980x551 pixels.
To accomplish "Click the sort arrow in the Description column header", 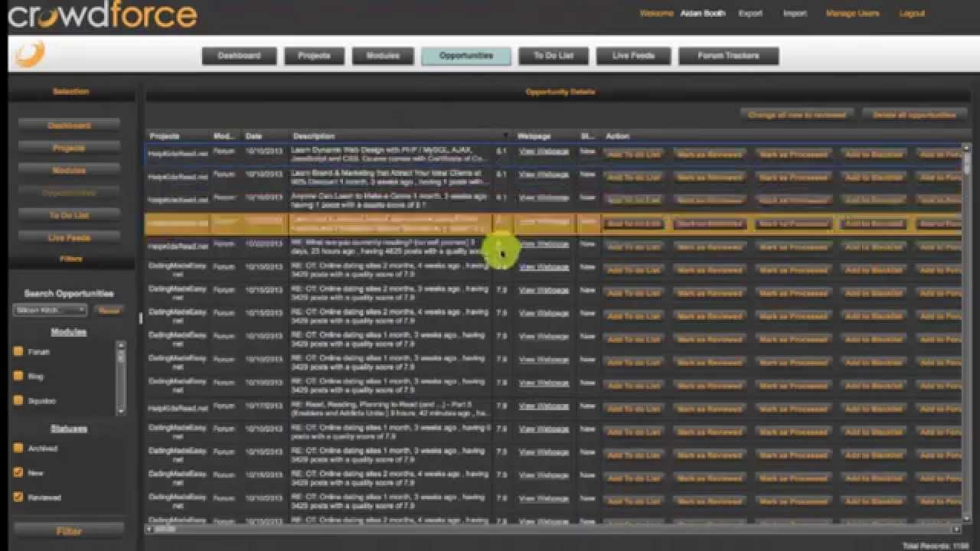I will point(505,136).
